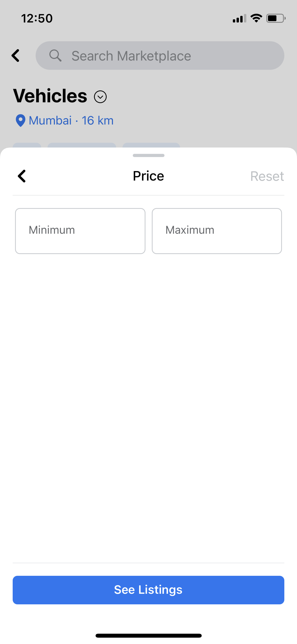Select the Minimum price field
The width and height of the screenshot is (297, 644).
pyautogui.click(x=80, y=231)
